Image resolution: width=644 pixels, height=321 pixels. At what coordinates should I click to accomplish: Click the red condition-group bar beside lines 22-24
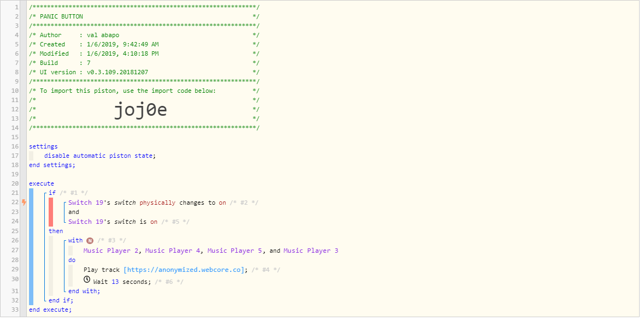click(51, 212)
